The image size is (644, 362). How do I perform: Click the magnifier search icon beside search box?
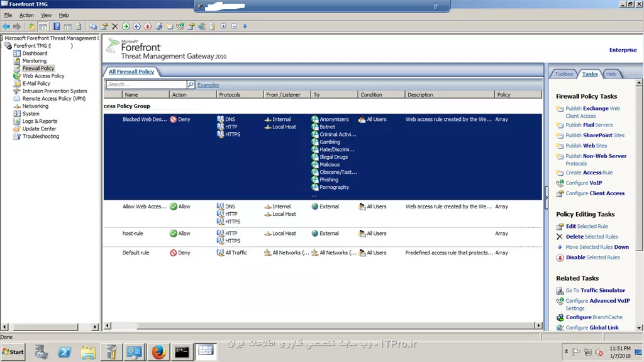coord(191,84)
